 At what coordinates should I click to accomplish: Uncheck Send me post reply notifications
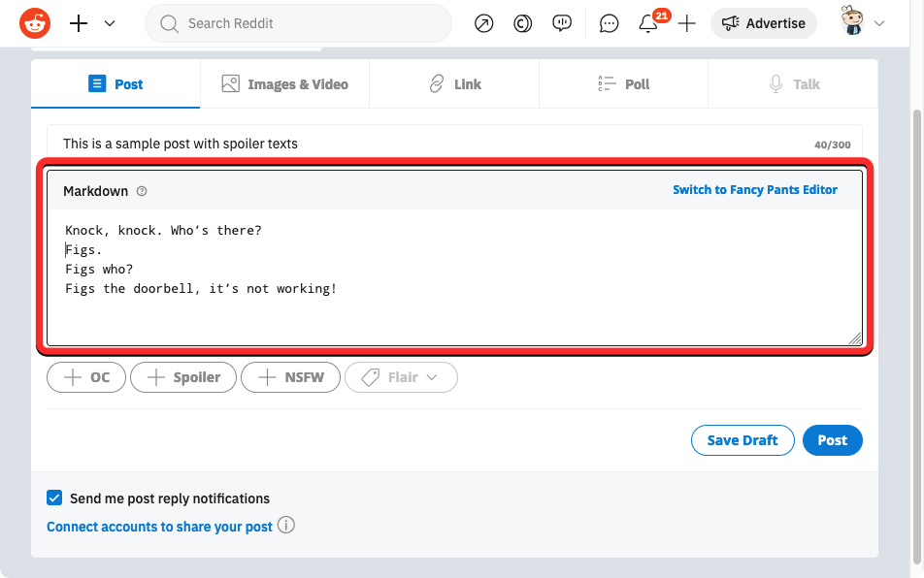(54, 498)
